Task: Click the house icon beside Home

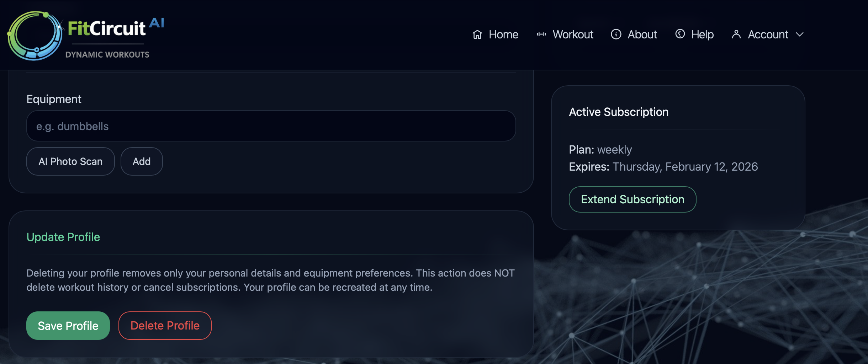Action: [x=477, y=34]
